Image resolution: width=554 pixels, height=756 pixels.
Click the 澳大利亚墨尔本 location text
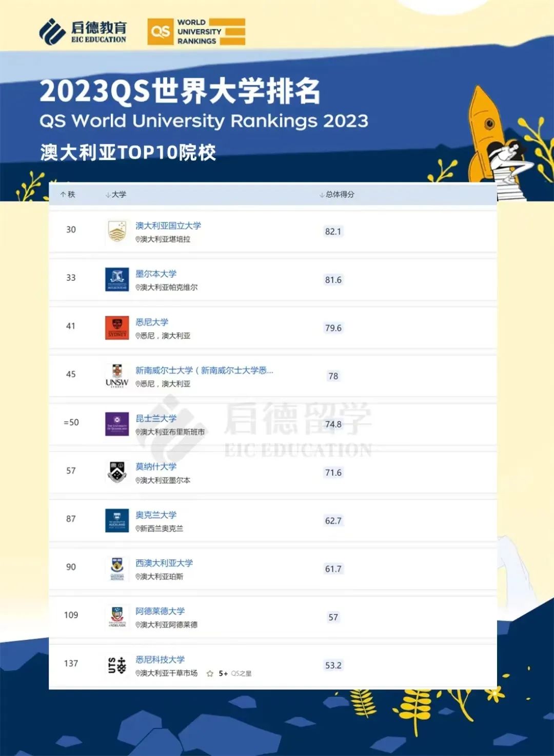[163, 480]
